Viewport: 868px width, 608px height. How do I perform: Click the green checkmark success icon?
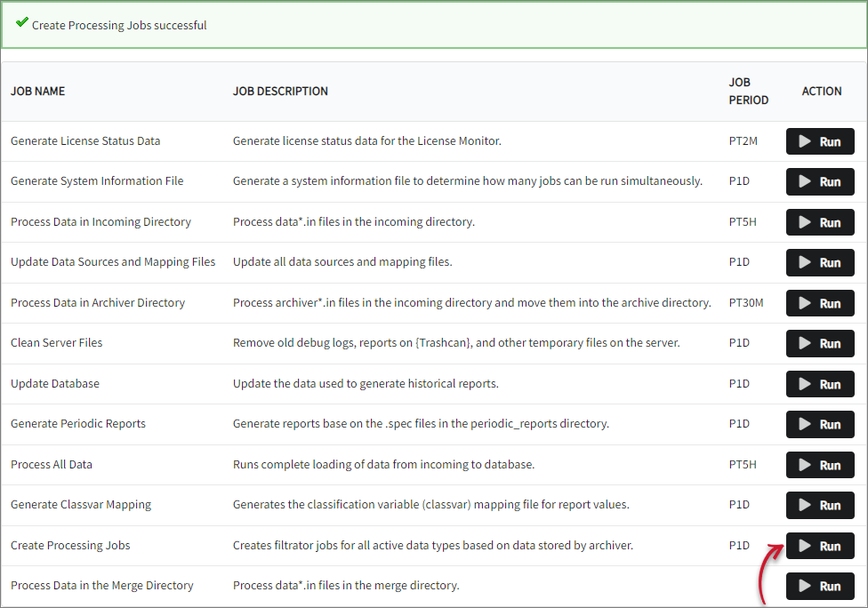click(x=22, y=22)
